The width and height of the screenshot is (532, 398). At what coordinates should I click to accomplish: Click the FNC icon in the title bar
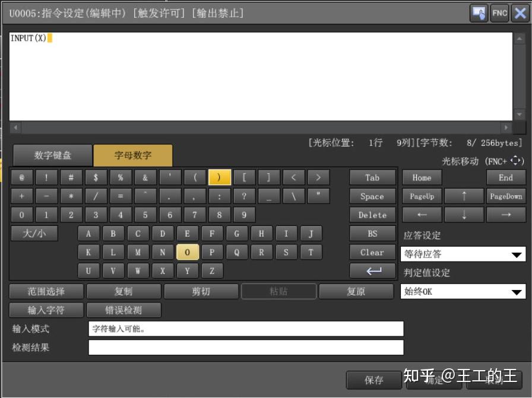tap(499, 12)
